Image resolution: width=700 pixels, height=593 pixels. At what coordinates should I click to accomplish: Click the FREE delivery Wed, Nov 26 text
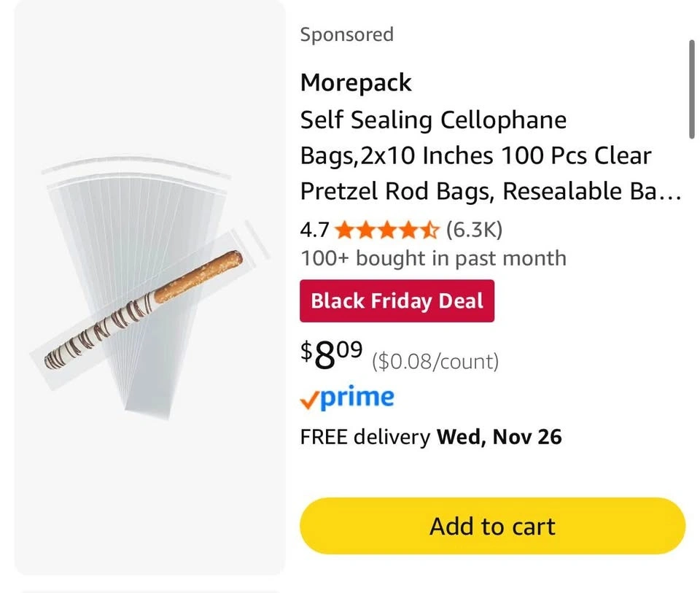pyautogui.click(x=431, y=437)
